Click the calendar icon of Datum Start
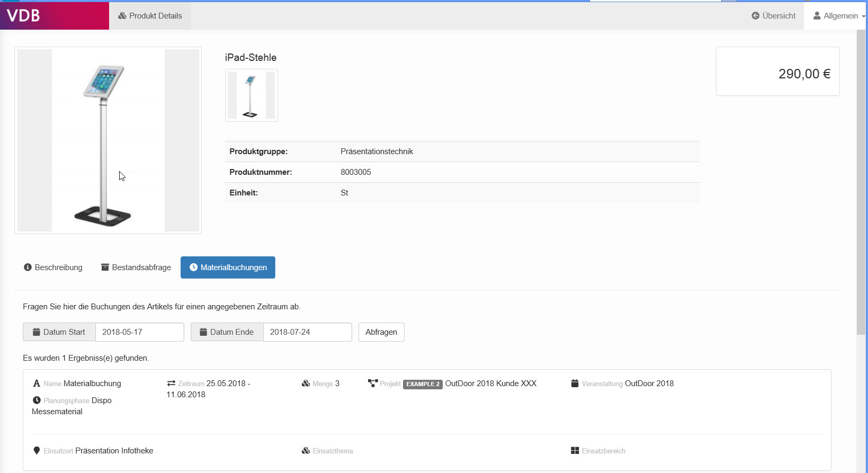Screen dimensions: 868x473 (37, 332)
